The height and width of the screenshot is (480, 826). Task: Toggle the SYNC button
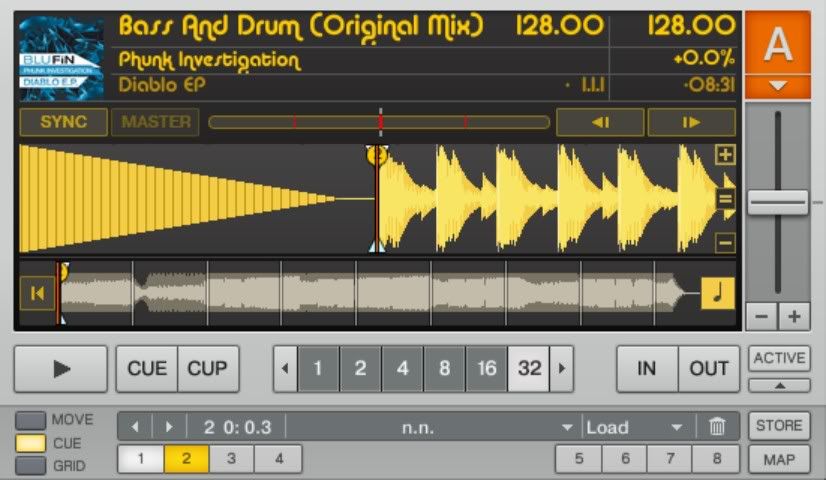point(63,123)
